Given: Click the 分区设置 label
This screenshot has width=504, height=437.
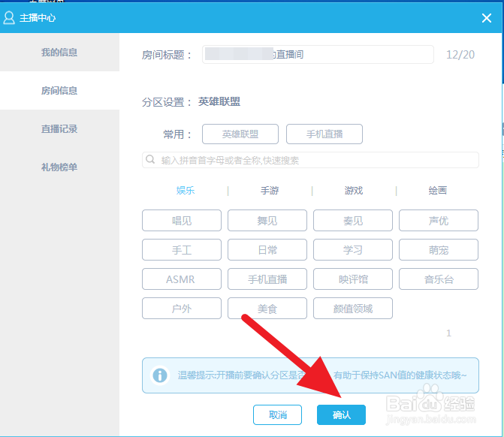Looking at the screenshot, I should [167, 102].
